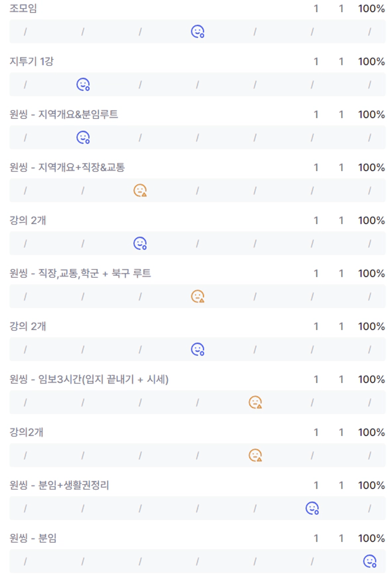This screenshot has height=575, width=392.
Task: Click the 100% value beside 원씽 - 지역개요&분임루트
Action: (371, 115)
